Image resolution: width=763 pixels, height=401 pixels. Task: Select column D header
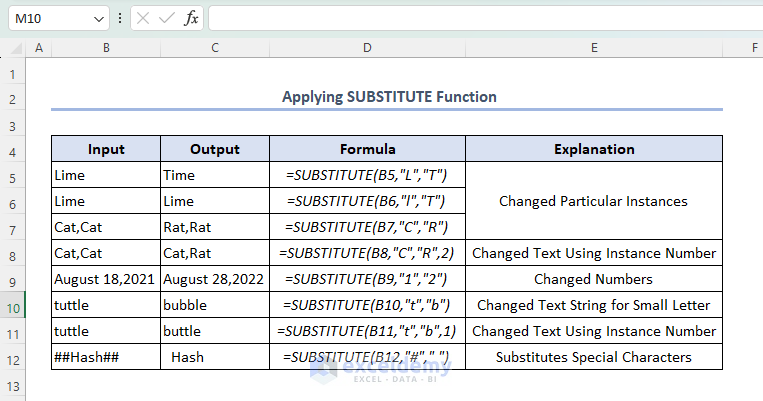pos(367,47)
